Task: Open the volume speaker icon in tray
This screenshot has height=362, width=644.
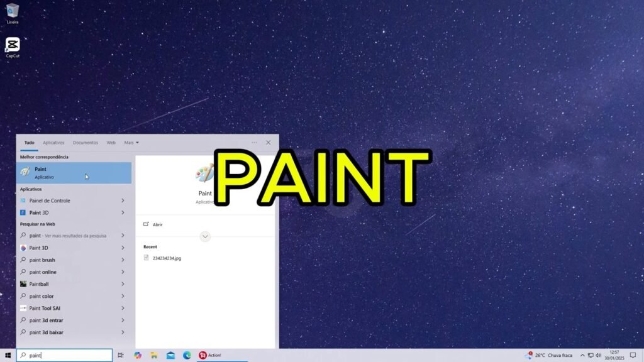Action: [599, 356]
